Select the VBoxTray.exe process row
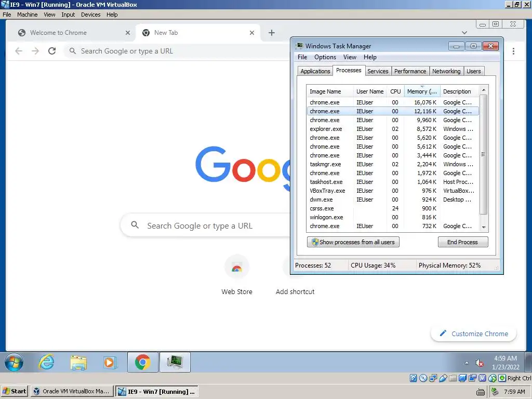 (x=393, y=191)
